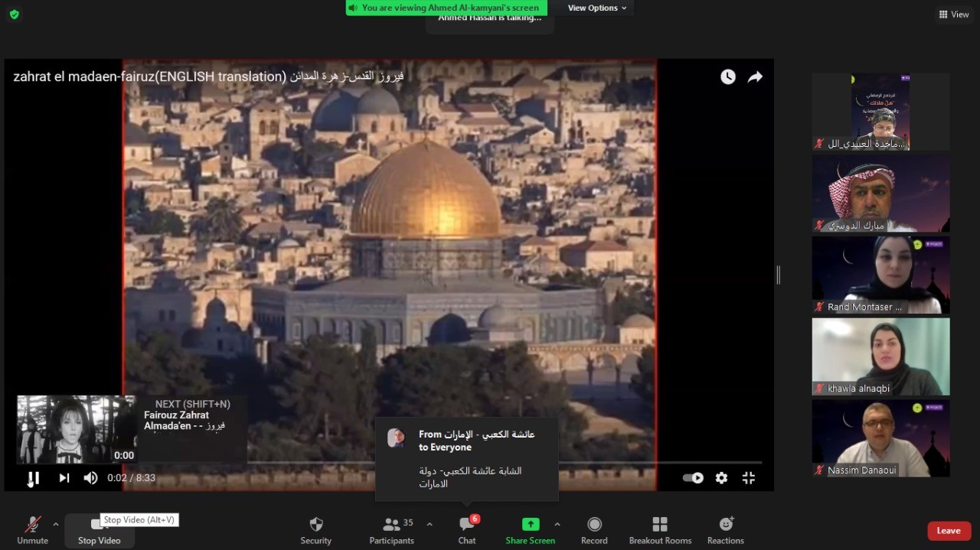
Task: Open the Reactions menu
Action: click(725, 529)
